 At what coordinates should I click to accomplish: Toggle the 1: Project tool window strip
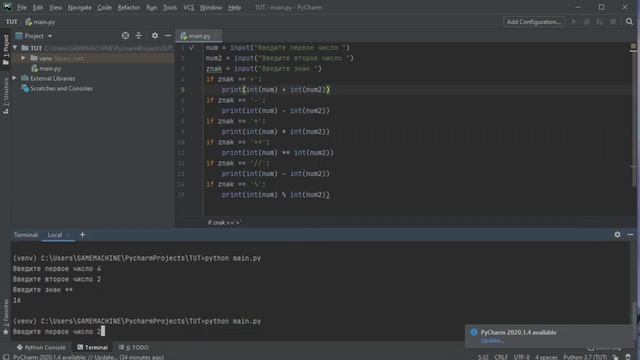pyautogui.click(x=6, y=49)
